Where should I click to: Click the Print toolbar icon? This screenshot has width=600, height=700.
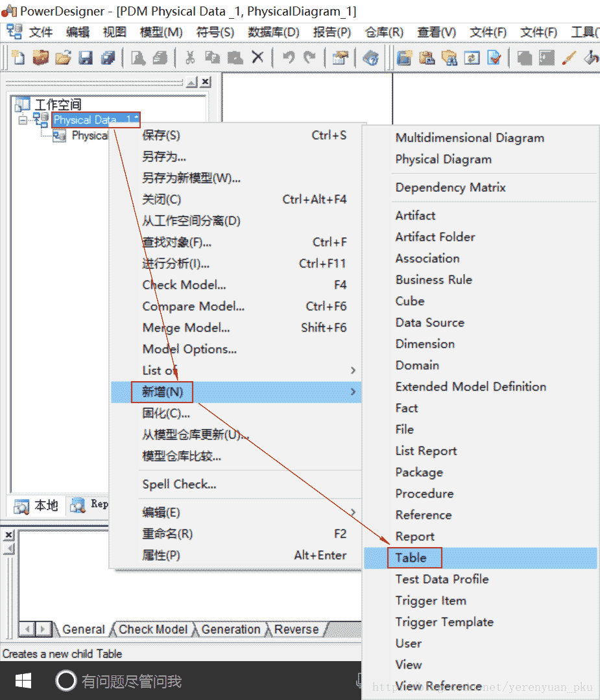click(x=160, y=58)
